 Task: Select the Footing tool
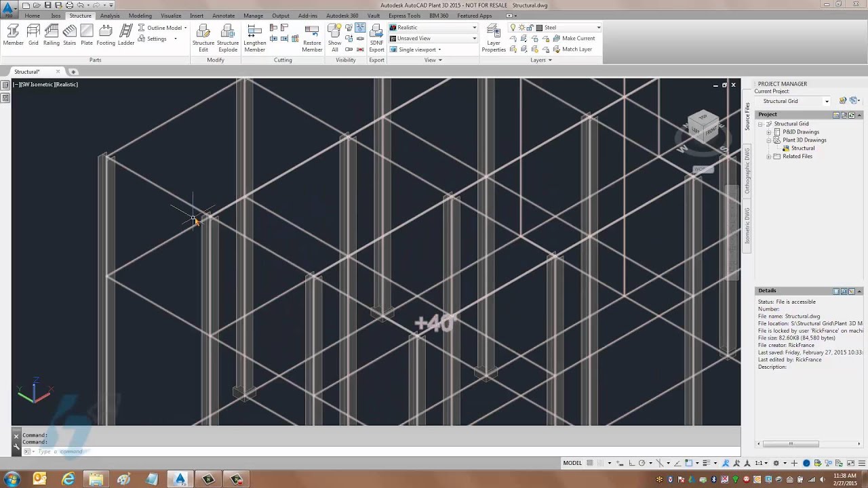coord(106,35)
